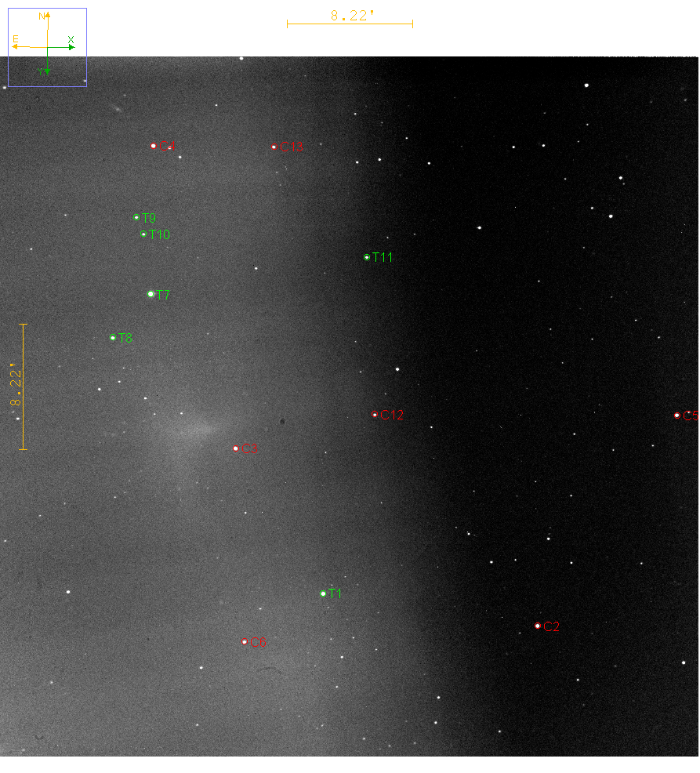Click the red C2 comparison aperture
Image resolution: width=700 pixels, height=773 pixels.
pos(538,626)
